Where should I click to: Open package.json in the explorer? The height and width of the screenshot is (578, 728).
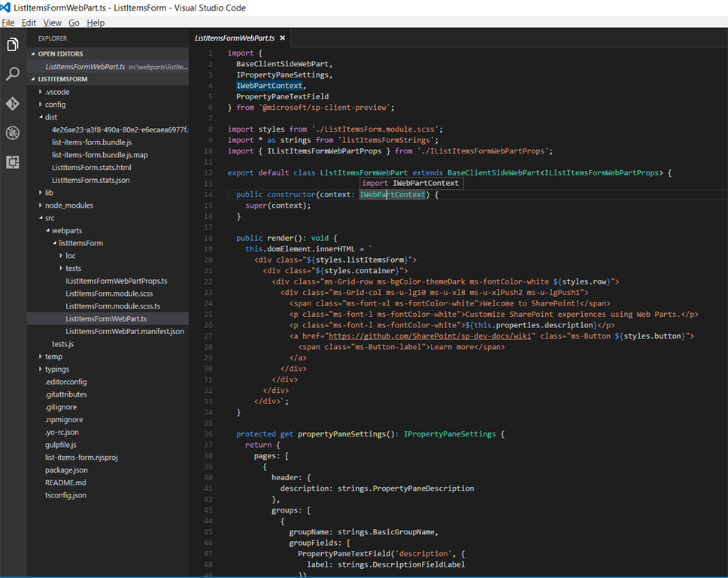tap(66, 470)
